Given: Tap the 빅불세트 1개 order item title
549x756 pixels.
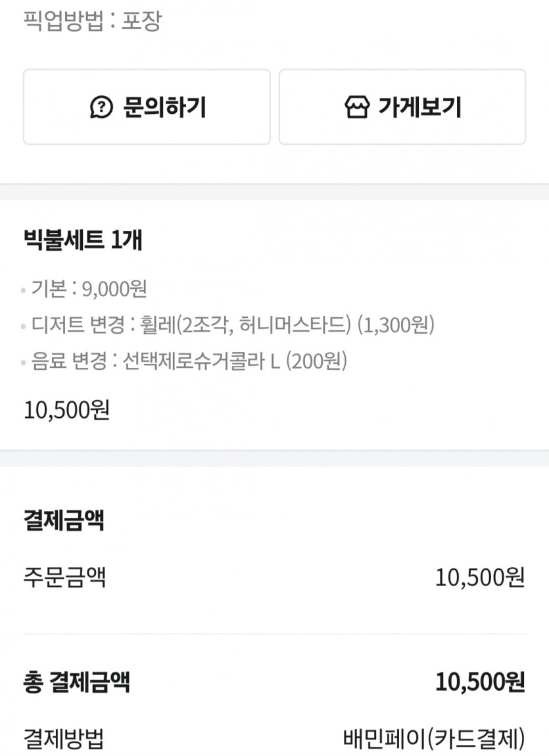Looking at the screenshot, I should coord(83,241).
